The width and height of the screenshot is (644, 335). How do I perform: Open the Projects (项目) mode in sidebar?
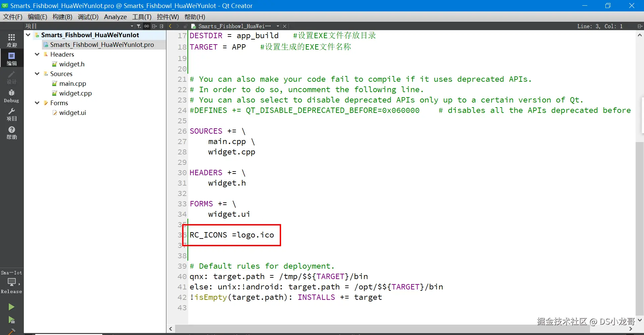tap(12, 114)
